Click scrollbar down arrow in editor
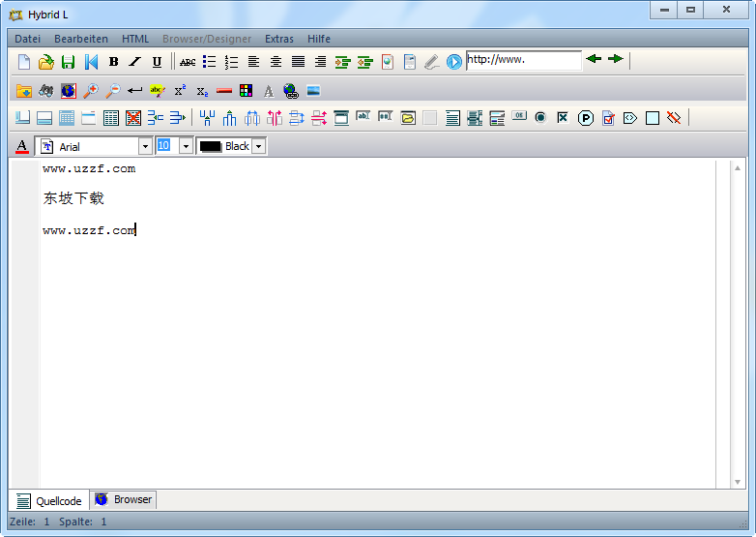Viewport: 756px width, 537px height. [x=738, y=482]
